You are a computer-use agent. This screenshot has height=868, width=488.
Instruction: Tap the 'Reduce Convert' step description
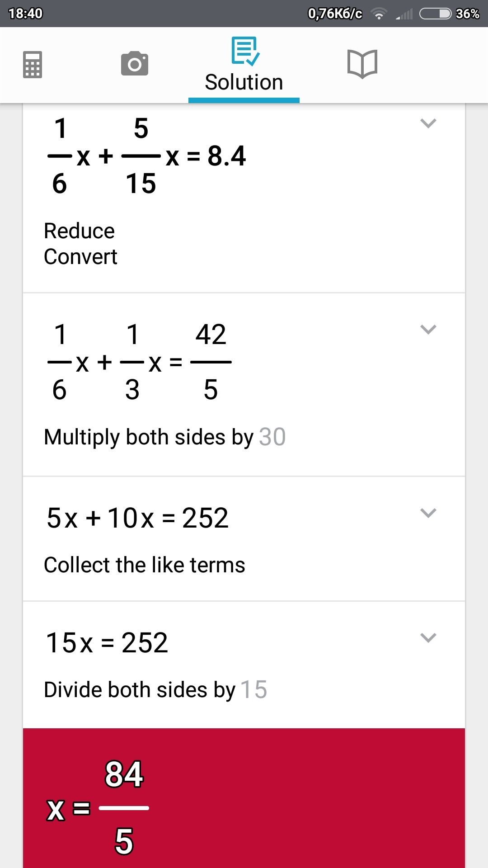pos(80,244)
